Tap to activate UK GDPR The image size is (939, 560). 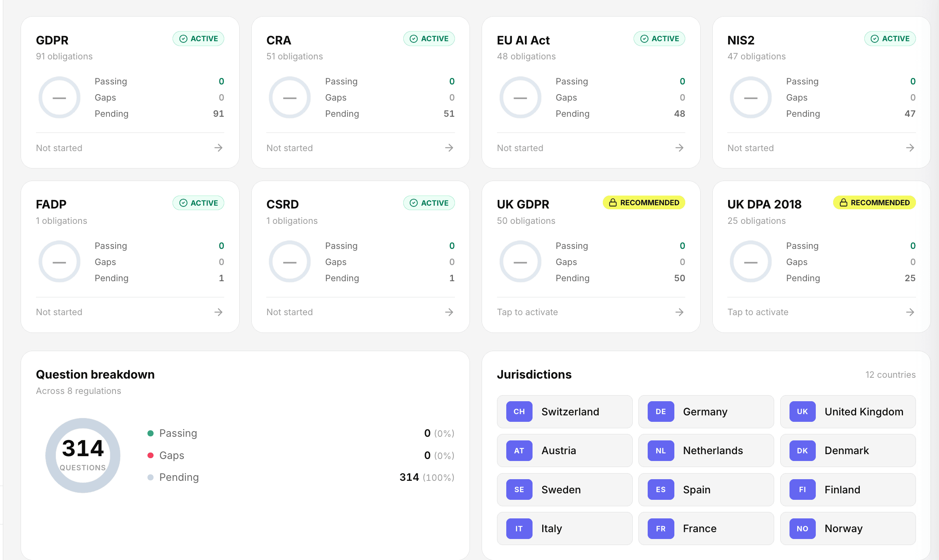[x=527, y=312]
